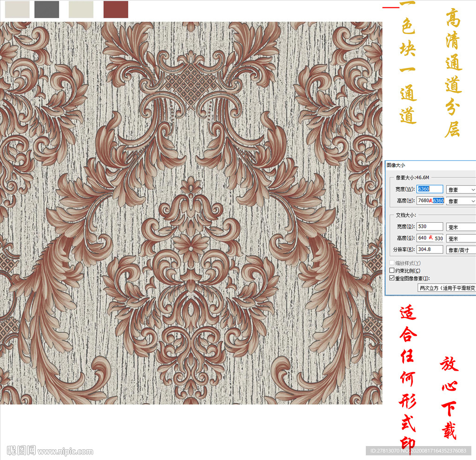Click the dark gray color swatch
The height and width of the screenshot is (460, 476).
click(47, 9)
